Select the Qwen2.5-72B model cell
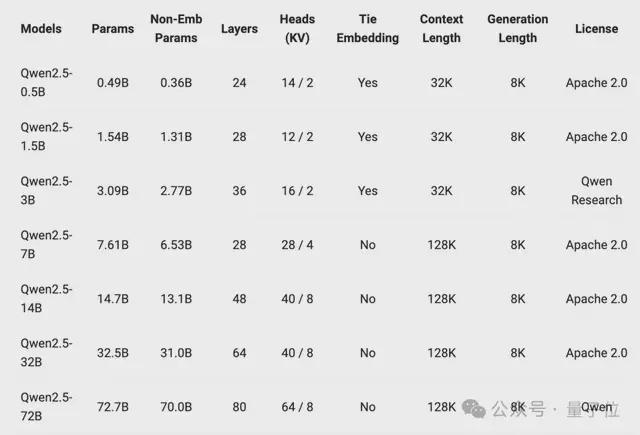The height and width of the screenshot is (435, 640). 46,406
